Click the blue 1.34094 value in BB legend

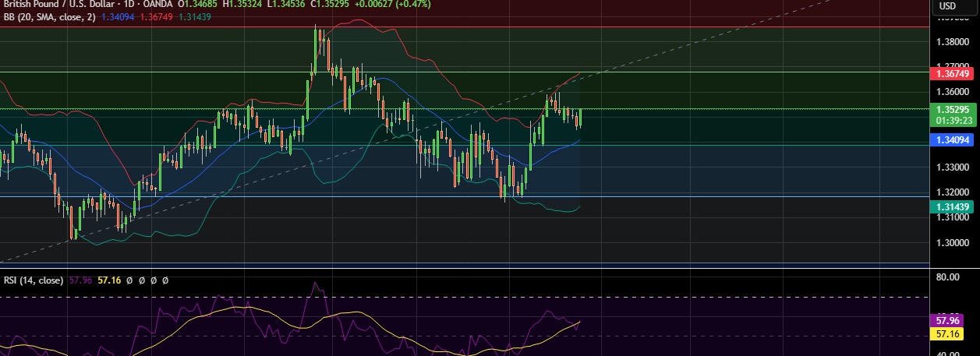coord(117,17)
